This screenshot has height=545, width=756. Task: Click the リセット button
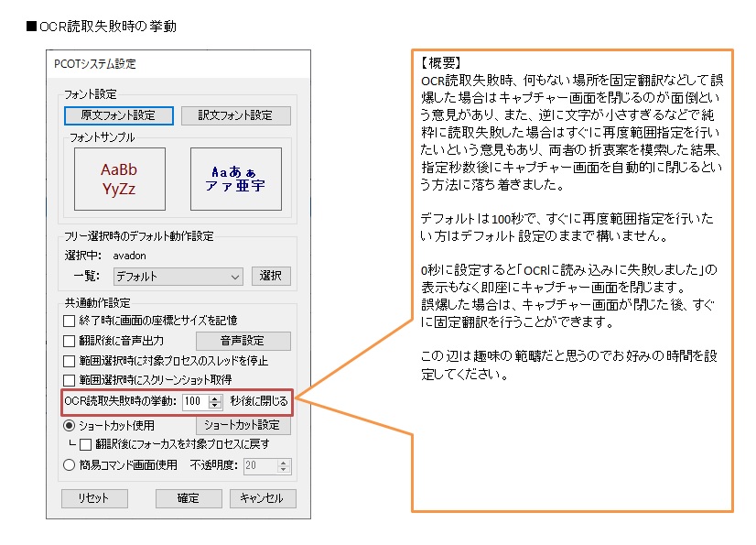click(94, 498)
